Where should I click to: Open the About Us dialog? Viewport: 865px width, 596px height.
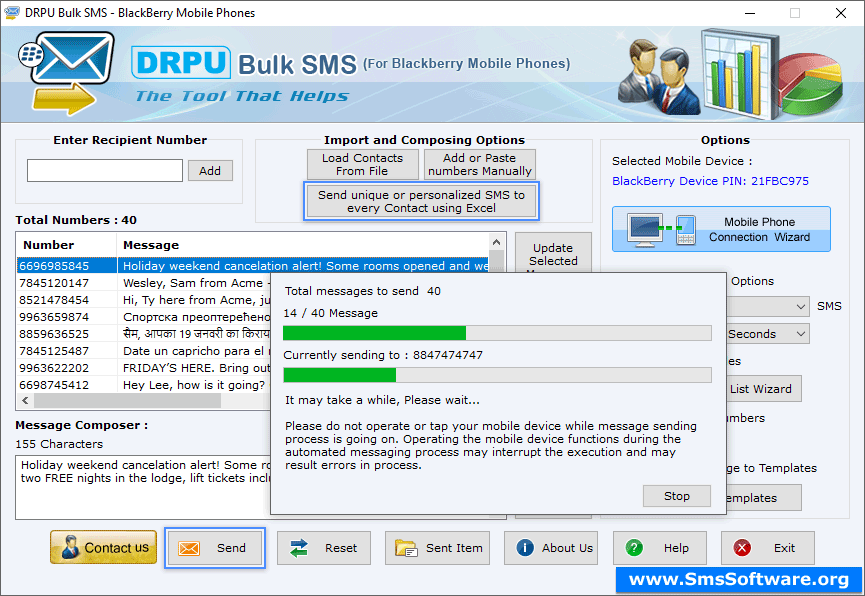[551, 547]
